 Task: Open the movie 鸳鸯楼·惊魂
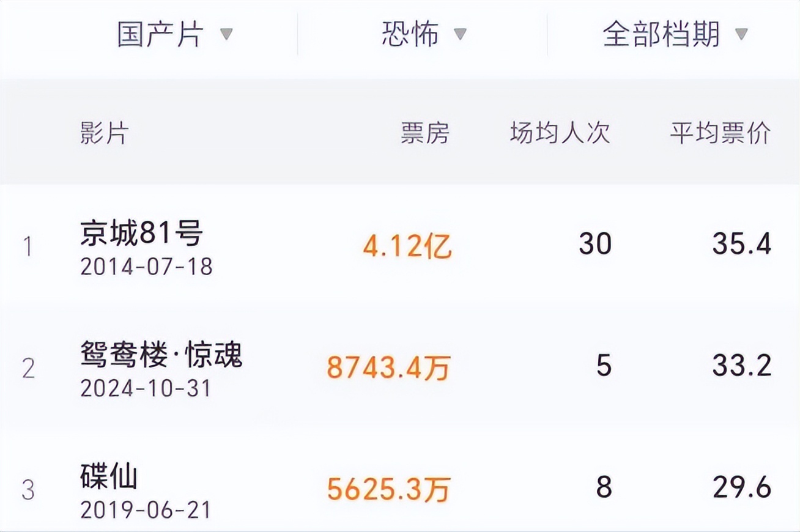(161, 355)
